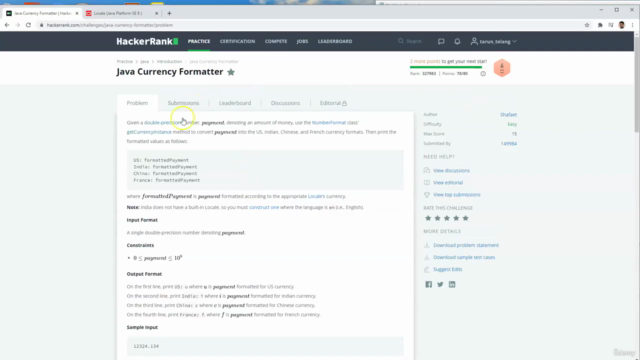Click the Practice breadcrumb link

point(125,61)
